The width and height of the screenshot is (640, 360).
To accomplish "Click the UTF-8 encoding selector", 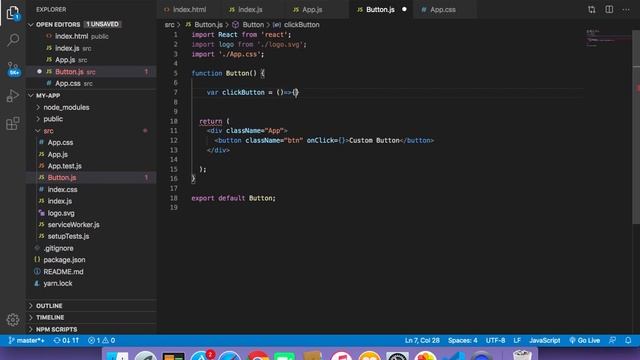I will 495,340.
